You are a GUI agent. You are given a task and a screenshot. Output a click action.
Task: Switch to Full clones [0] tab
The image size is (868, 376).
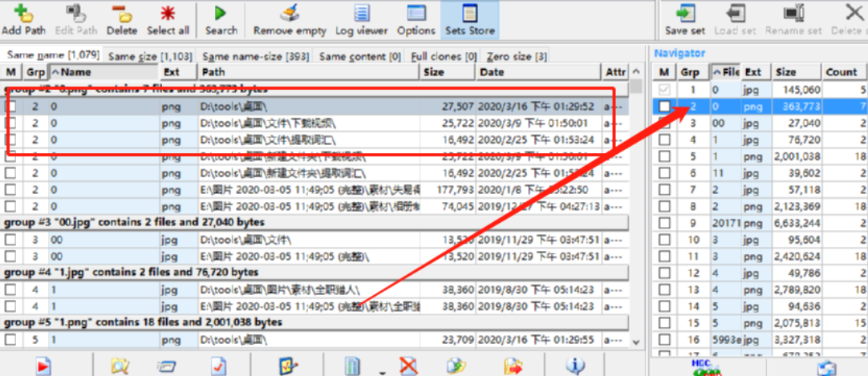coord(444,56)
